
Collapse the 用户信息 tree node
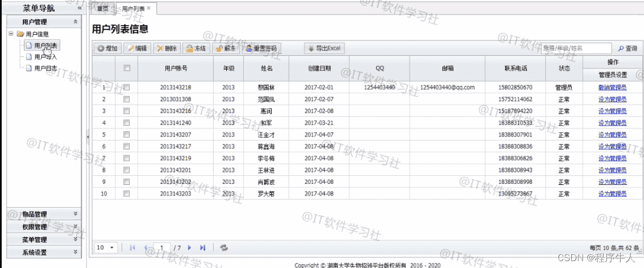(11, 34)
